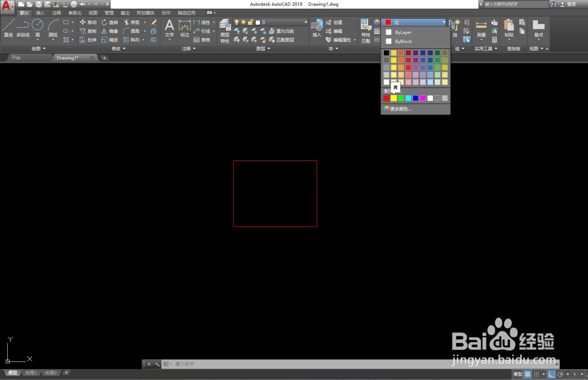Viewport: 588px width, 380px height.
Task: Pick the cyan index color swatch
Action: pyautogui.click(x=408, y=98)
